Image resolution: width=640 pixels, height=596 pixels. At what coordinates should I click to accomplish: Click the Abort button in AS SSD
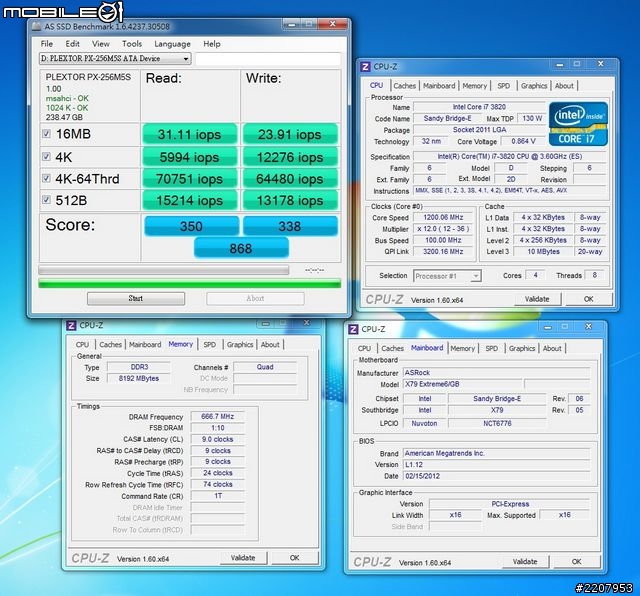point(255,298)
